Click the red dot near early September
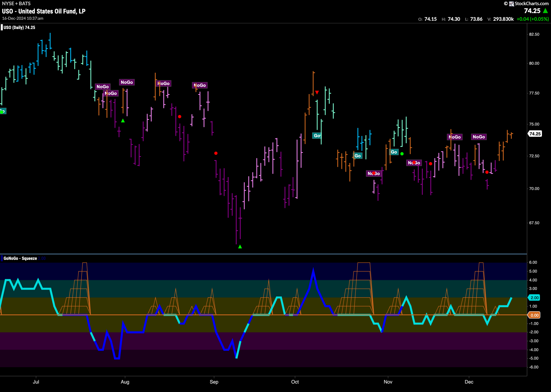The width and height of the screenshot is (551, 392). click(216, 153)
